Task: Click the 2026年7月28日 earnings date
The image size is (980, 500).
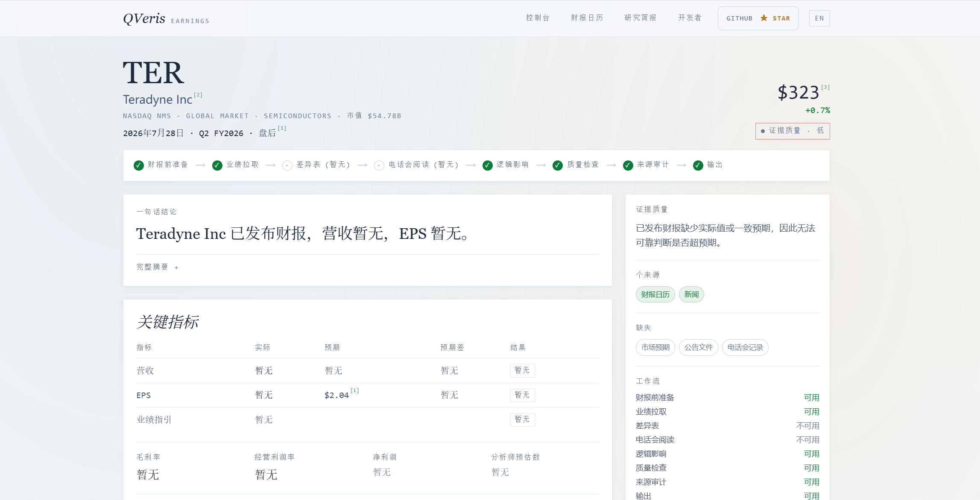Action: 153,133
